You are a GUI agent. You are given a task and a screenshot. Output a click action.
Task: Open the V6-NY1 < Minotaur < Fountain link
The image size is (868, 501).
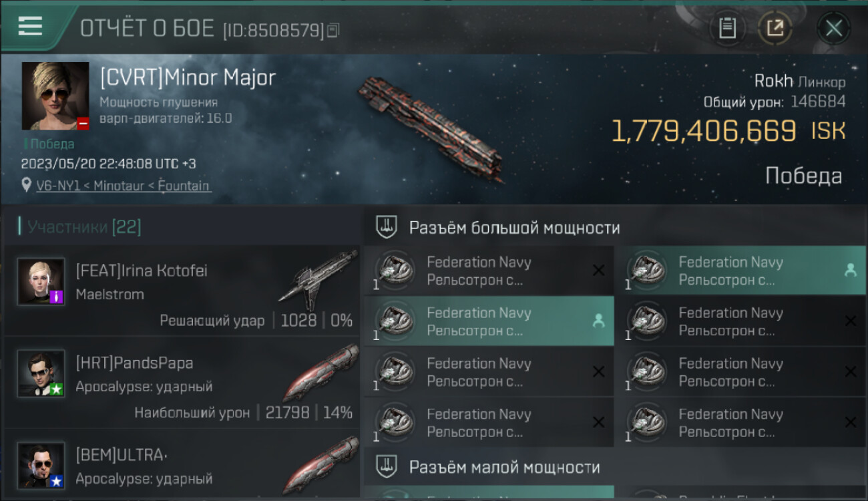click(124, 186)
